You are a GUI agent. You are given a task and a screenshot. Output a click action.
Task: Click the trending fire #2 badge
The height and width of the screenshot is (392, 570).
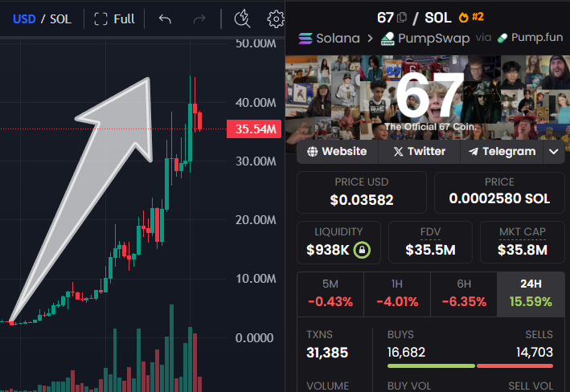(x=471, y=17)
